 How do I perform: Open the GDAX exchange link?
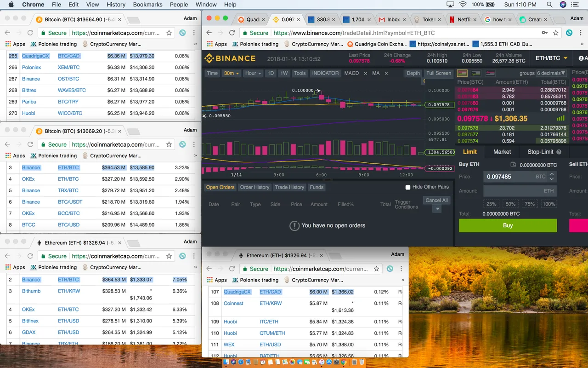29,333
